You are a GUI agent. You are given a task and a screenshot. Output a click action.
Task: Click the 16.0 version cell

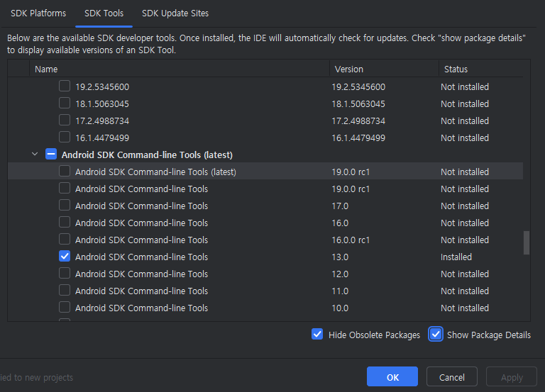coord(340,223)
